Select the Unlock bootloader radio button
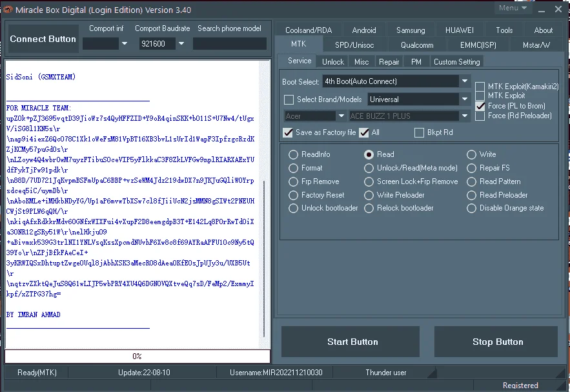The width and height of the screenshot is (570, 392). (x=293, y=209)
